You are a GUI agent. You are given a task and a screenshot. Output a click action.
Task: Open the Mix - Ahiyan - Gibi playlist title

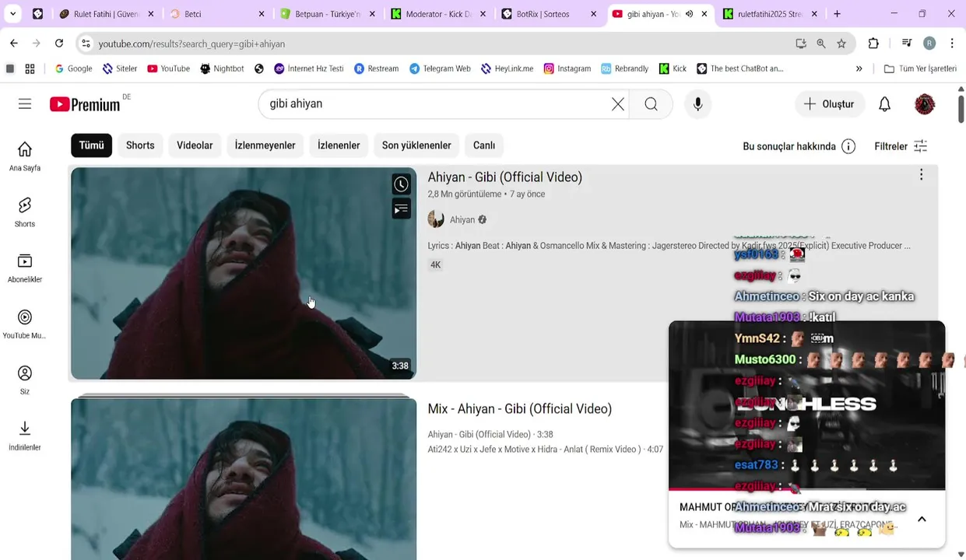pos(519,409)
